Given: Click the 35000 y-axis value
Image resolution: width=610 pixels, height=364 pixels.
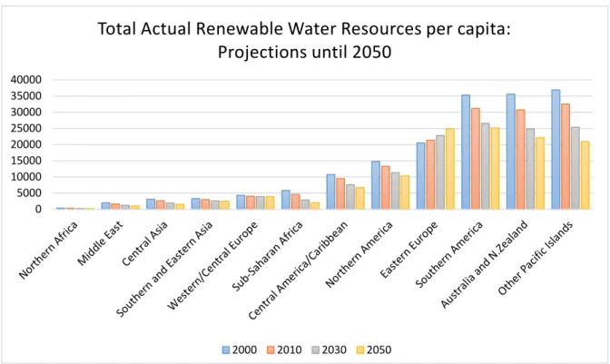Looking at the screenshot, I should (26, 96).
